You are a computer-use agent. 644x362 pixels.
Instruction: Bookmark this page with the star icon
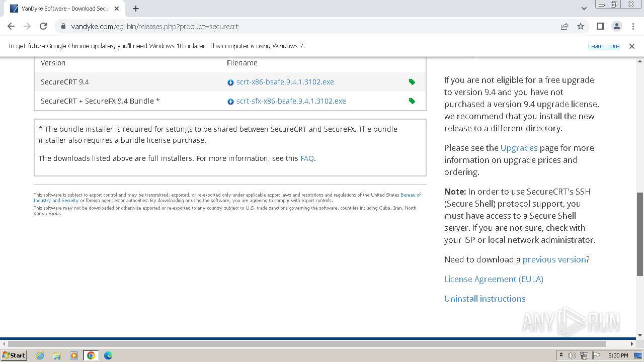click(581, 26)
